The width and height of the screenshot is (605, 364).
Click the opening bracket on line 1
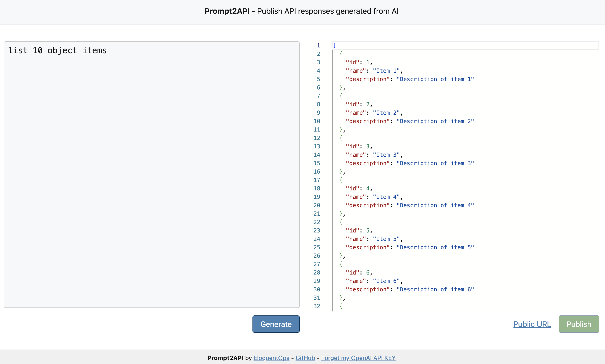click(334, 46)
